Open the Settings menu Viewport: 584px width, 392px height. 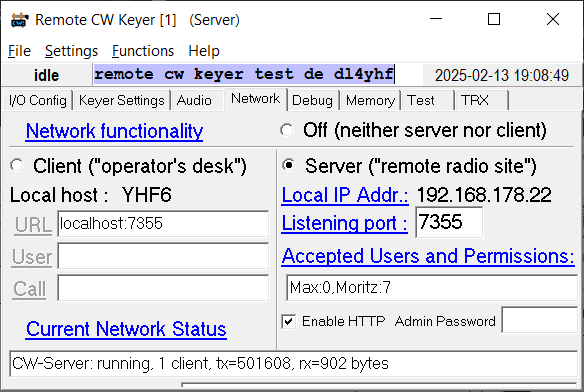(x=72, y=51)
